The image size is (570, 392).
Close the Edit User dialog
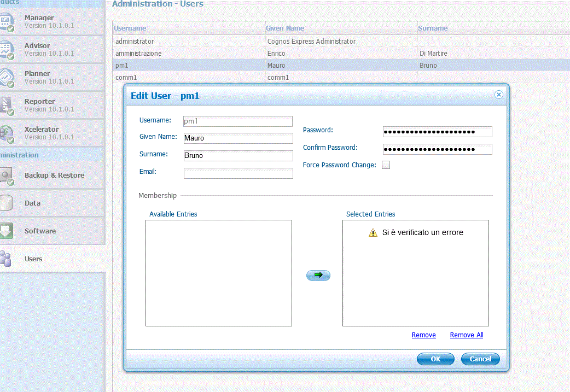498,95
